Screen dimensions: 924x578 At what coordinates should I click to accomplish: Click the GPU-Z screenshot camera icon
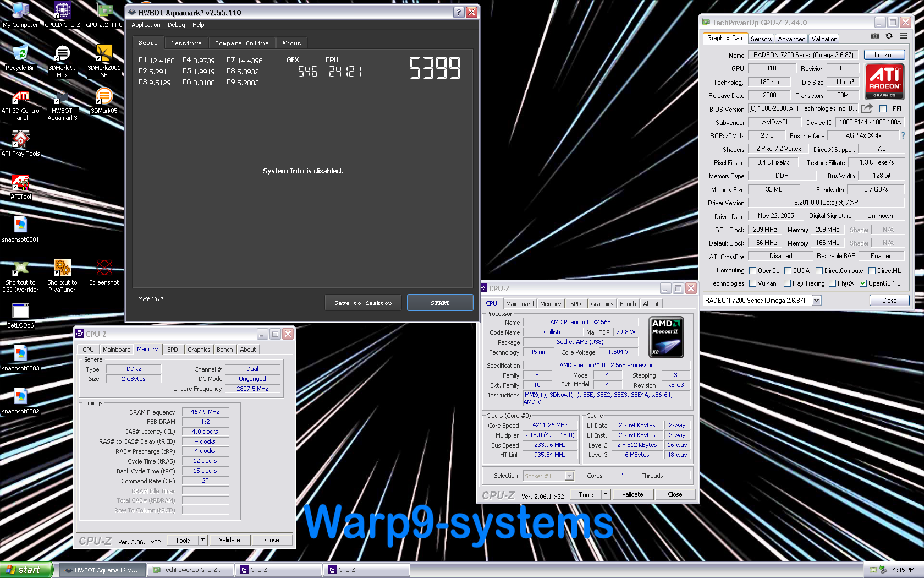click(x=875, y=36)
